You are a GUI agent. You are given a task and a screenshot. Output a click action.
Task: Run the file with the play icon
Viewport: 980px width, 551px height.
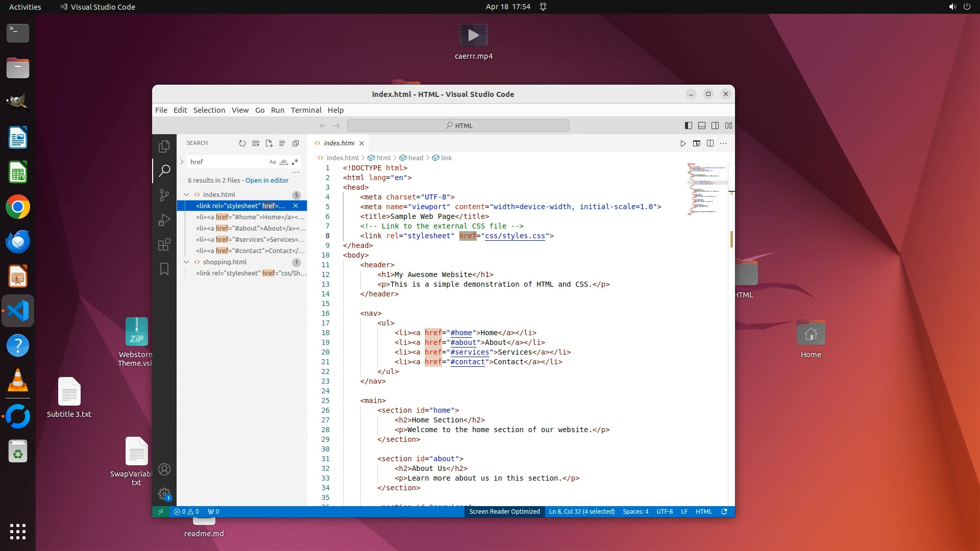(x=683, y=143)
